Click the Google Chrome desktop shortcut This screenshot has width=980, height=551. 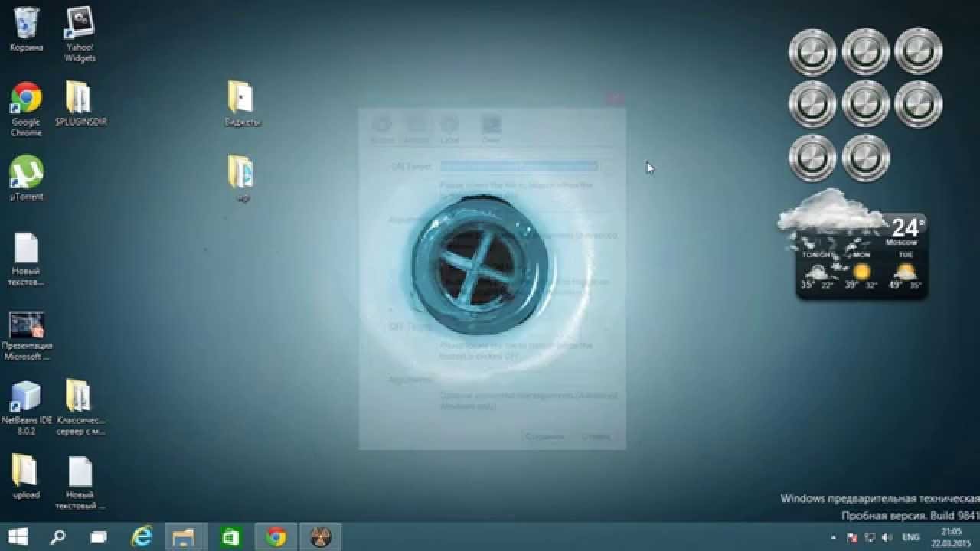pyautogui.click(x=26, y=99)
